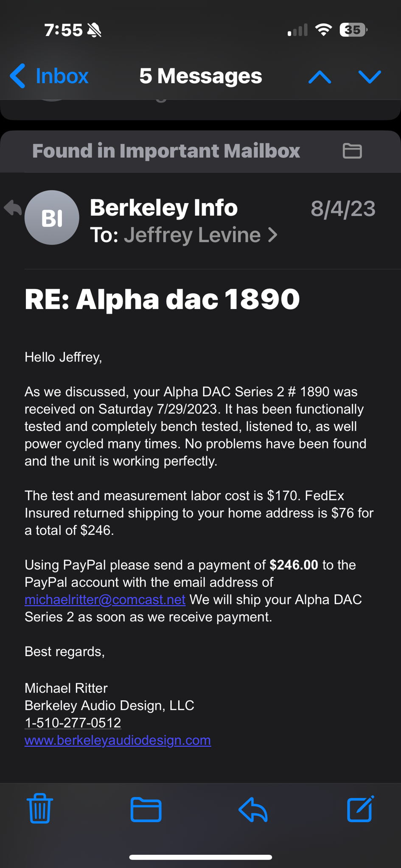Open michaelritter@comcast.net email link
Image resolution: width=401 pixels, height=868 pixels.
coord(105,599)
